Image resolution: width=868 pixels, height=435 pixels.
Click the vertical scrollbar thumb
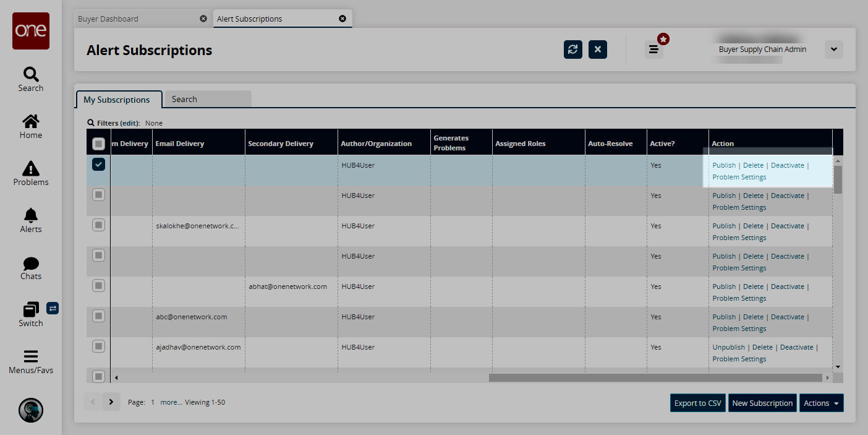point(838,179)
